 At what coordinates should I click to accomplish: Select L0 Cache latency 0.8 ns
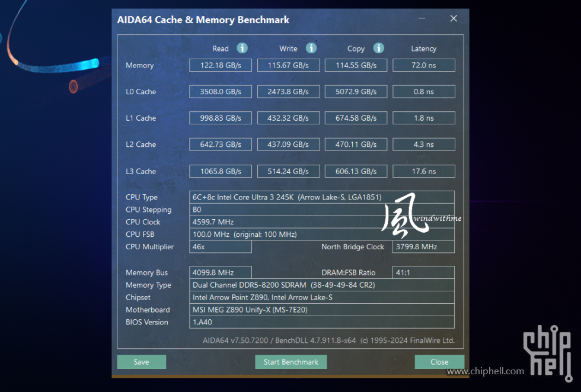click(424, 92)
